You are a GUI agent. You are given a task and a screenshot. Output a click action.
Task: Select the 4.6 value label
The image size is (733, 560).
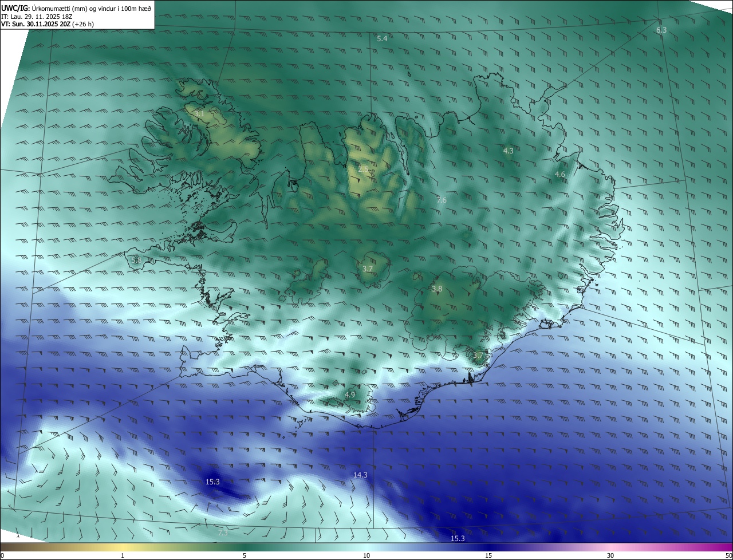tap(560, 174)
